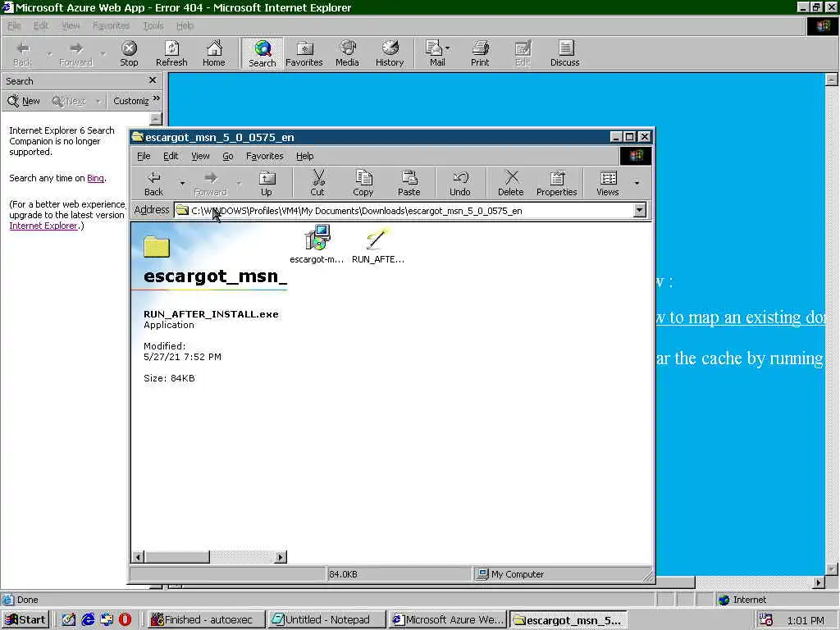Viewport: 840px width, 630px height.
Task: Click the taskbar clock showing 1:01 PM
Action: pos(806,620)
